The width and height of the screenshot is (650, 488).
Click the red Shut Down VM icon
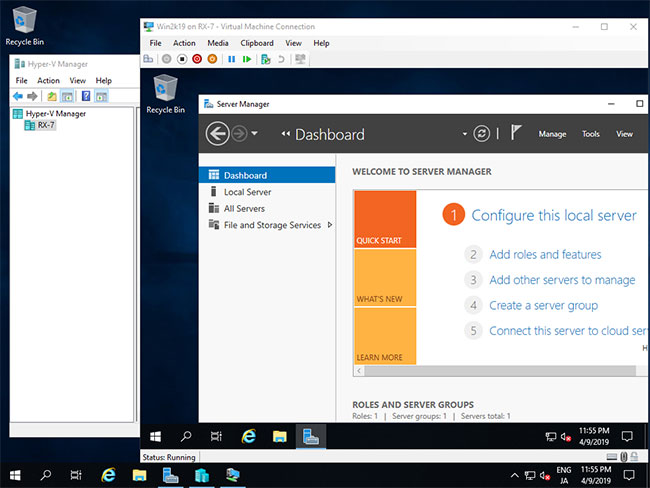[x=197, y=59]
